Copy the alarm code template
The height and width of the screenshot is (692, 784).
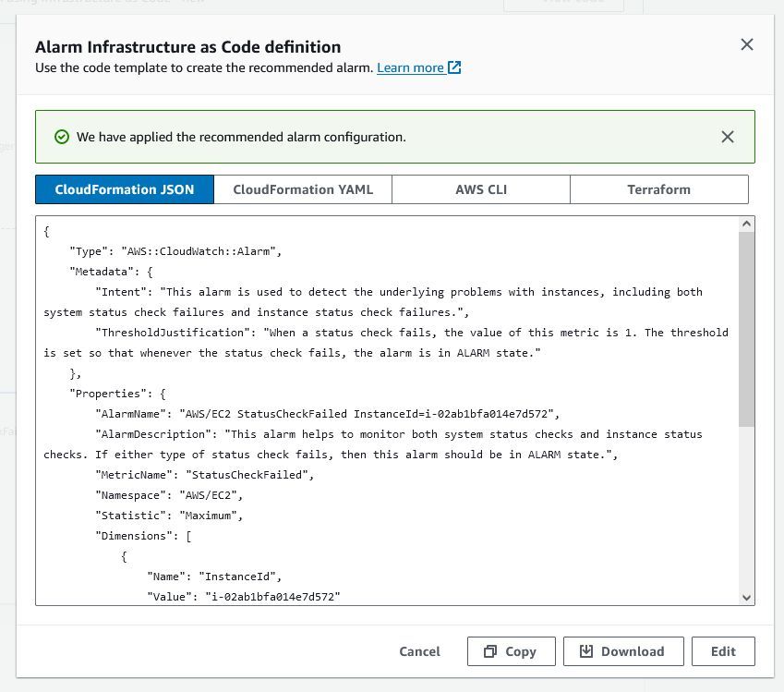(511, 651)
